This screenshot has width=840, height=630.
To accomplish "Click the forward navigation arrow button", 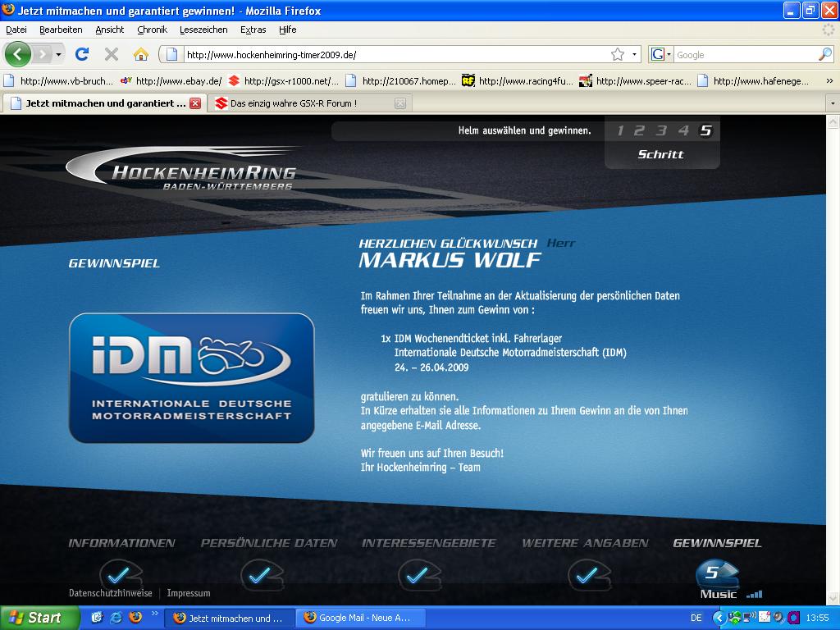I will (x=43, y=54).
